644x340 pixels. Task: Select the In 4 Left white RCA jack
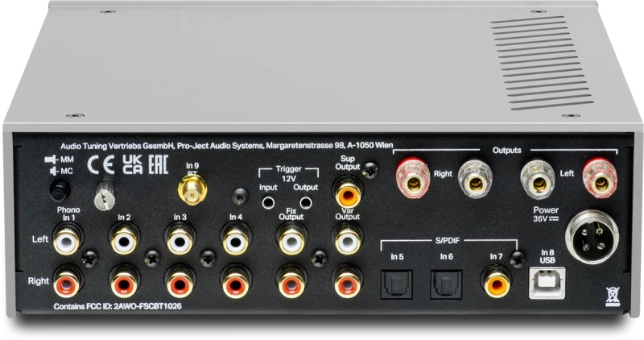pyautogui.click(x=236, y=239)
